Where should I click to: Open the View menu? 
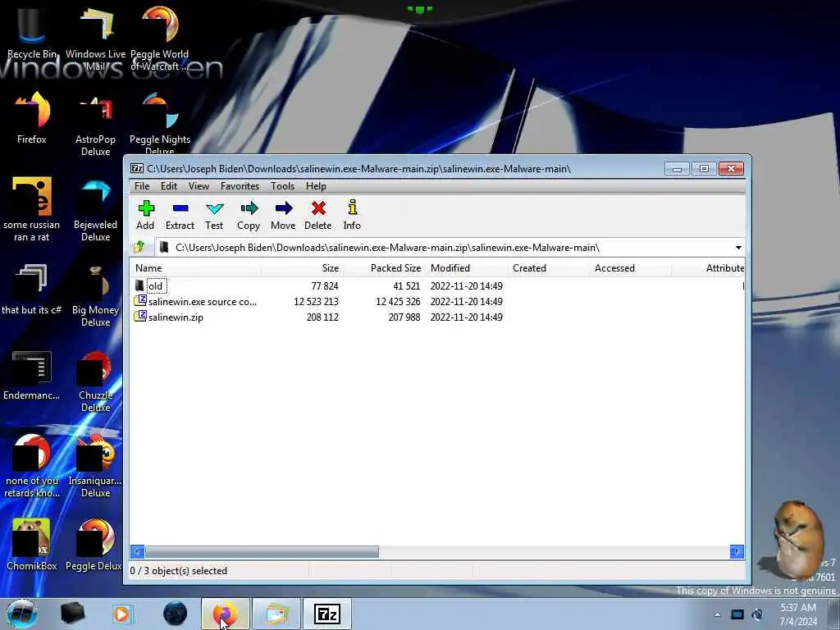[x=199, y=186]
